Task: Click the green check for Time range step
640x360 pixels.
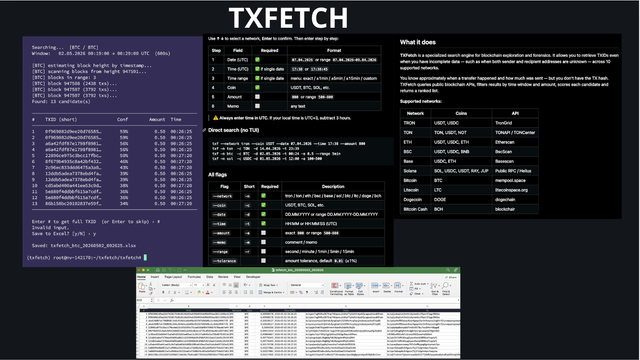Action: coord(257,78)
